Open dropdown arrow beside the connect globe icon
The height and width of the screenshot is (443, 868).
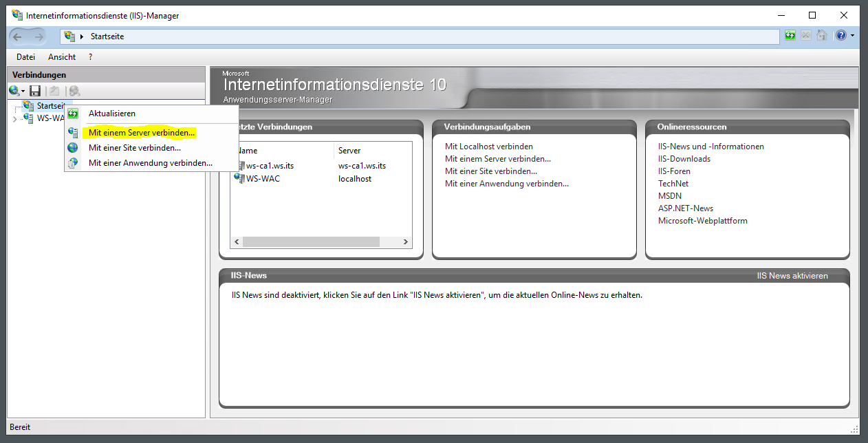coord(23,91)
